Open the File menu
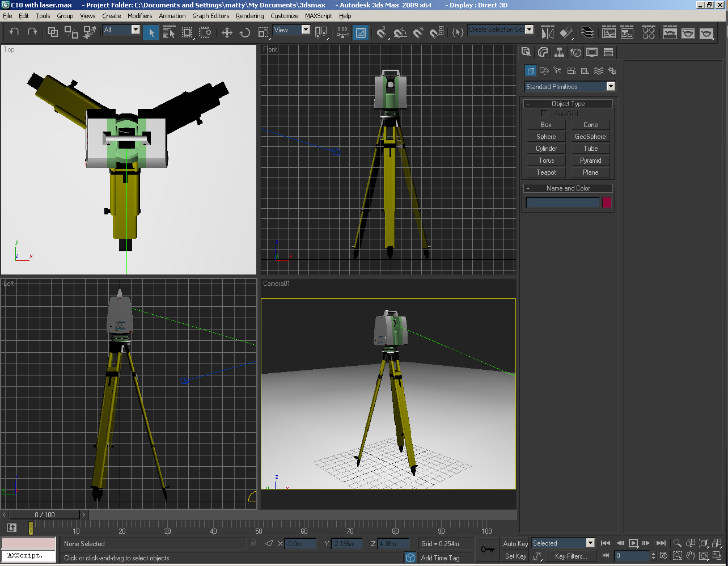 tap(8, 16)
